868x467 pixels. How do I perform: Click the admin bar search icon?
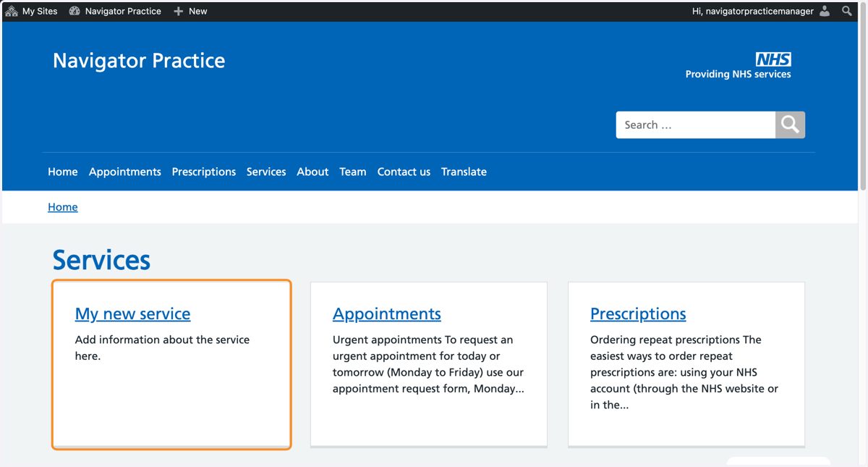point(847,11)
